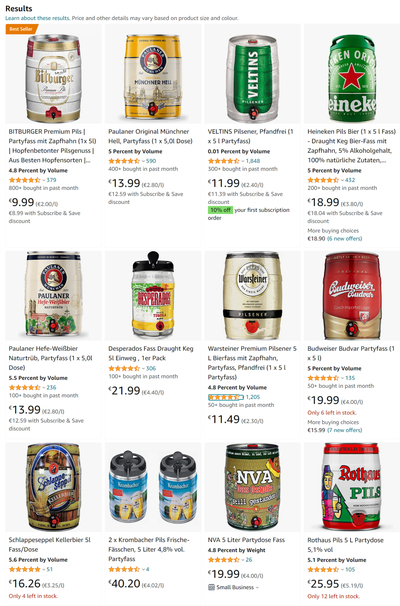The width and height of the screenshot is (400, 606).
Task: Click the Small Business badge icon
Action: click(211, 587)
